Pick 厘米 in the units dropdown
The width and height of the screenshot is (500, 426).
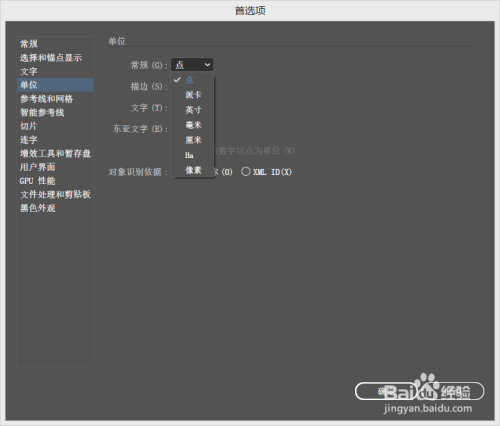(192, 140)
